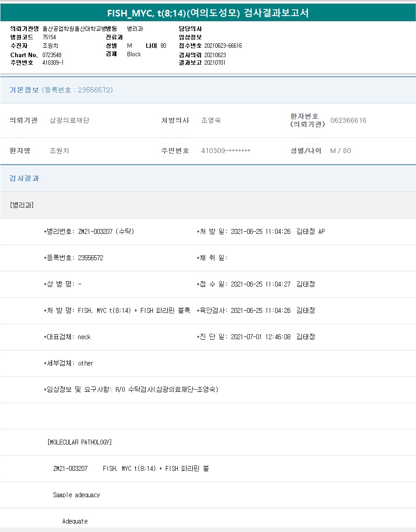This screenshot has height=532, width=416.
Task: Click masked resident number 410309-*******
Action: pos(226,151)
